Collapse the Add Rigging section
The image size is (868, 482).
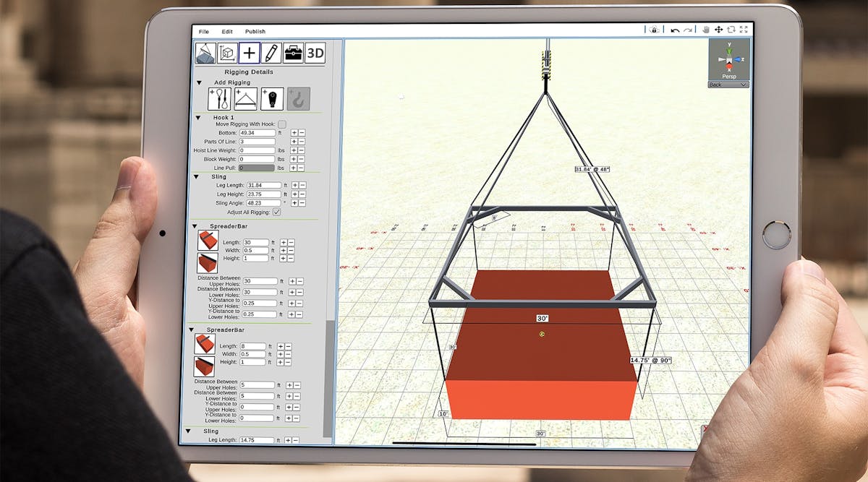coord(197,83)
